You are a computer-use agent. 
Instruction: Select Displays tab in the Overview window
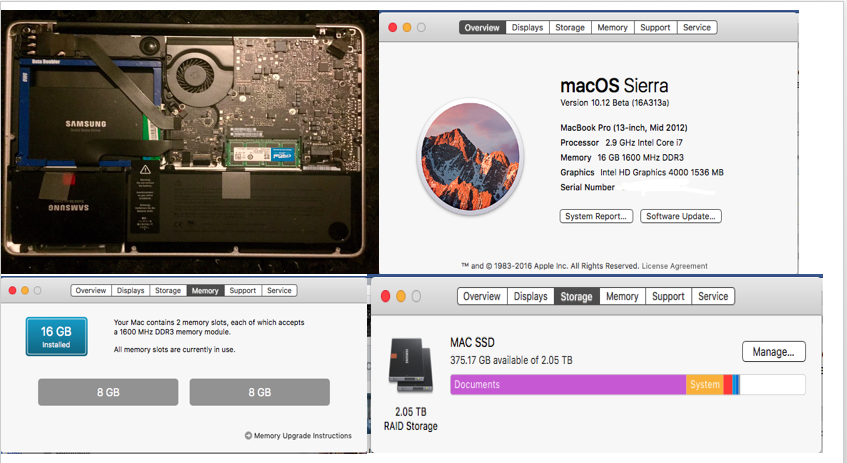point(527,28)
